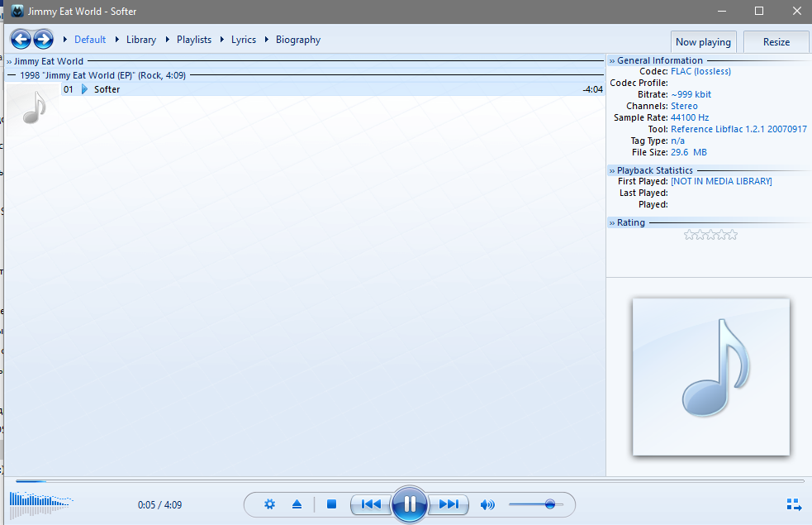Click the -4:04 remaining time on Softer row
Screen dimensions: 812x525
click(592, 89)
